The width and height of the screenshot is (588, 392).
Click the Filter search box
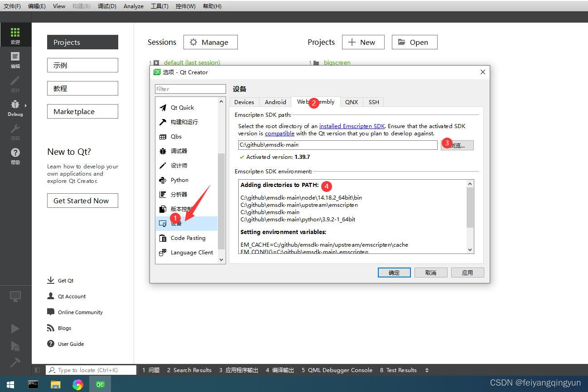(x=190, y=89)
